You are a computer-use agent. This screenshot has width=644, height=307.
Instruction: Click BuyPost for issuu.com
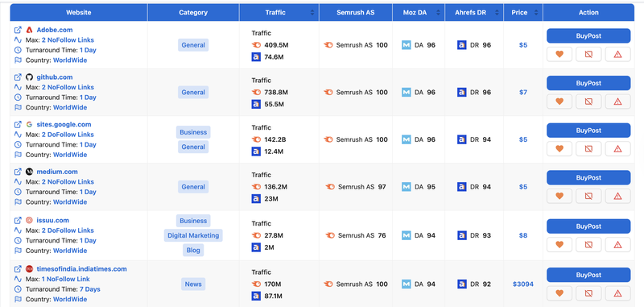588,226
